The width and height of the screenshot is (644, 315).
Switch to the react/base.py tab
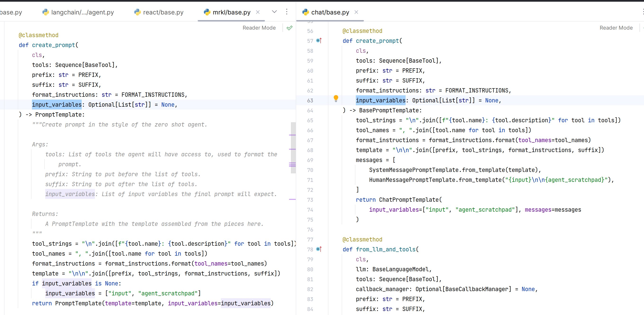click(x=162, y=12)
